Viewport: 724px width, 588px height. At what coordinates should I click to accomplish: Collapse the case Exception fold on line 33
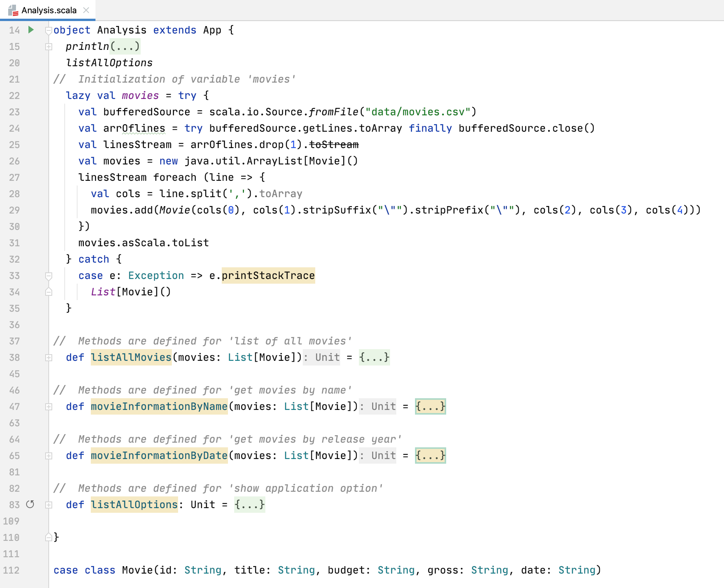coord(49,276)
